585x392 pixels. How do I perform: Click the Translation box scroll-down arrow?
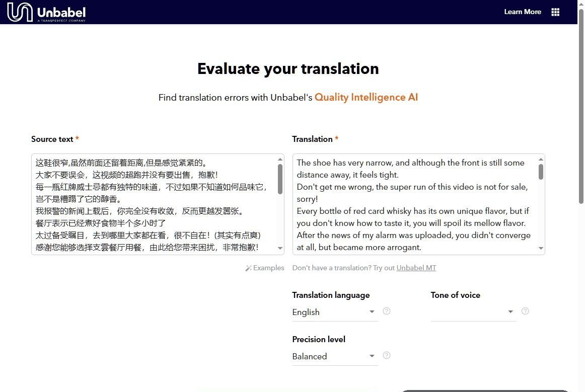[541, 249]
